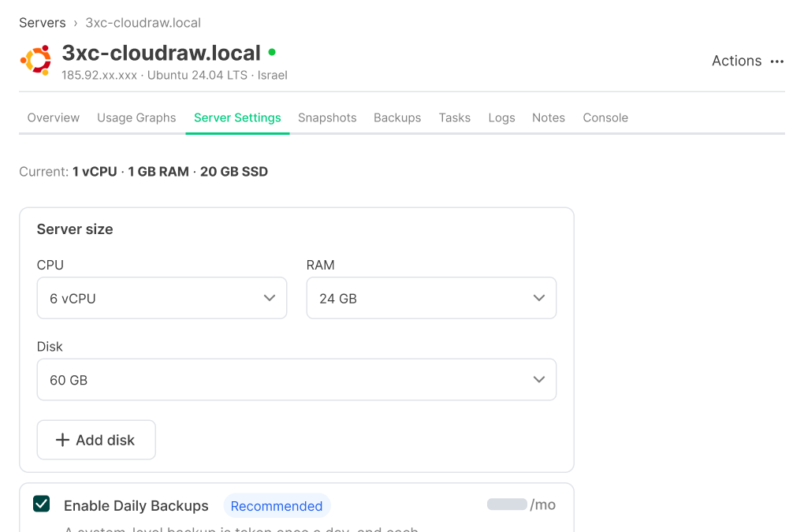Screen dimensions: 804x532
Task: Switch to the Overview tab
Action: click(x=54, y=118)
